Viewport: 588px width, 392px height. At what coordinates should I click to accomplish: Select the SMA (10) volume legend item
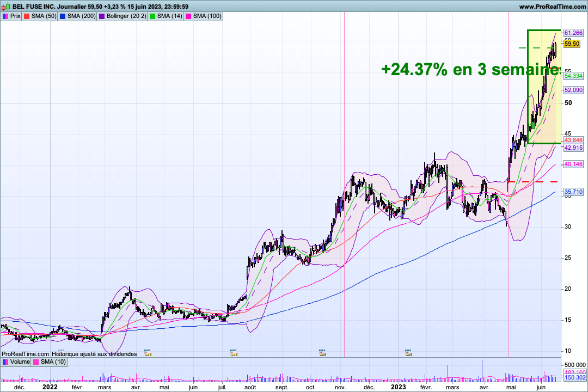click(50, 362)
